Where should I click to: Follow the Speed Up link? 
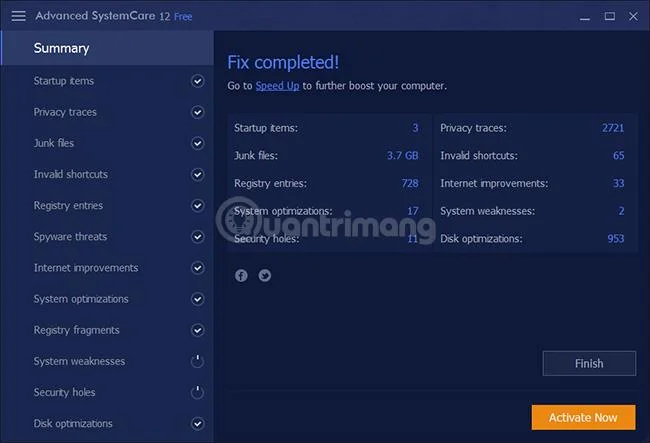277,86
